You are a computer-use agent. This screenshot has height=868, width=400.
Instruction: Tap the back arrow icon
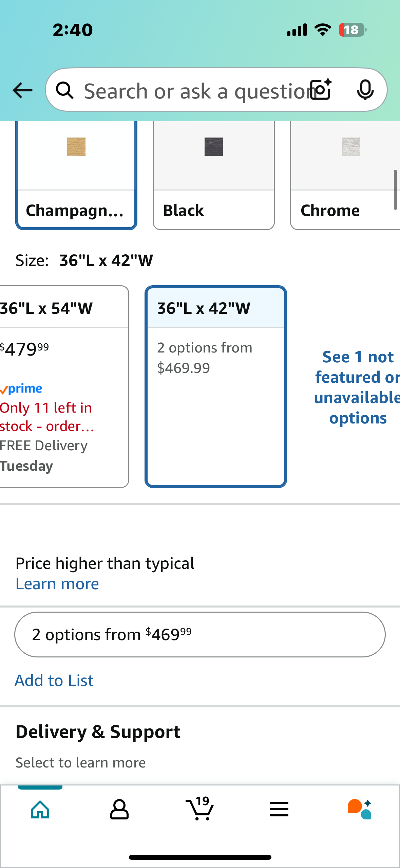[22, 90]
